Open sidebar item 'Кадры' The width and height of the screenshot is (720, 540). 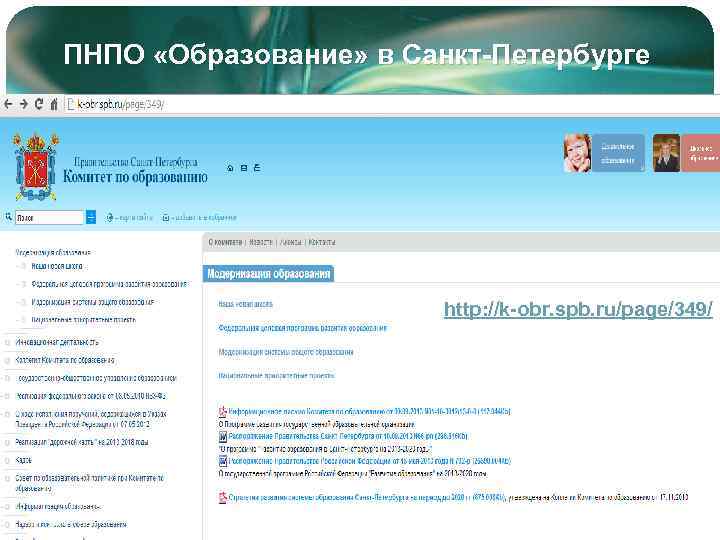(23, 460)
